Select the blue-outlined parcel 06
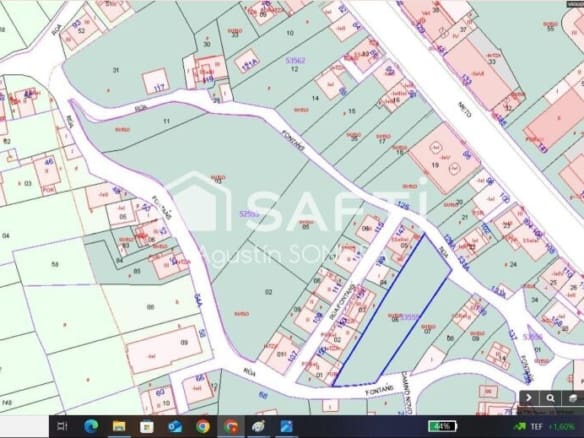 (x=394, y=317)
